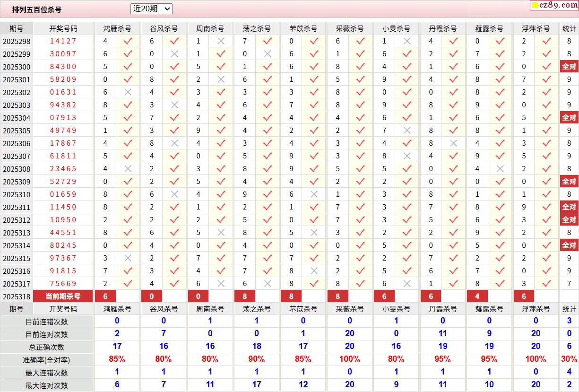Click the 排列五百位杀号 page title

37,9
